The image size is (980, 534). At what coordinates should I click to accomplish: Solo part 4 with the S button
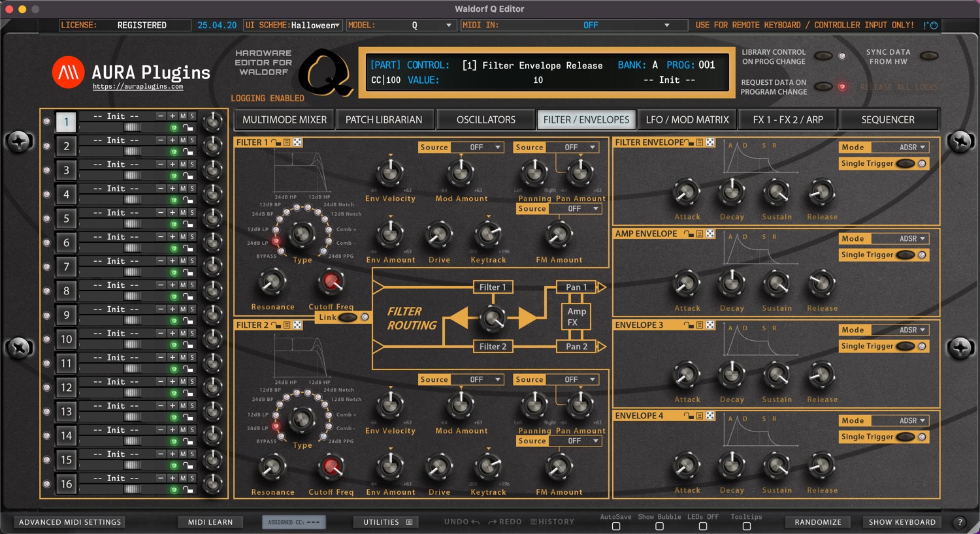point(192,188)
